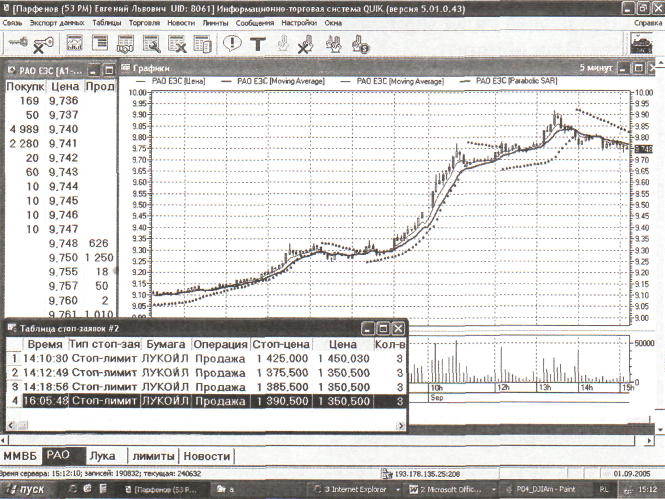Click the far-right toolbar icon under Справка
Screen dimensions: 665x499
[x=641, y=44]
